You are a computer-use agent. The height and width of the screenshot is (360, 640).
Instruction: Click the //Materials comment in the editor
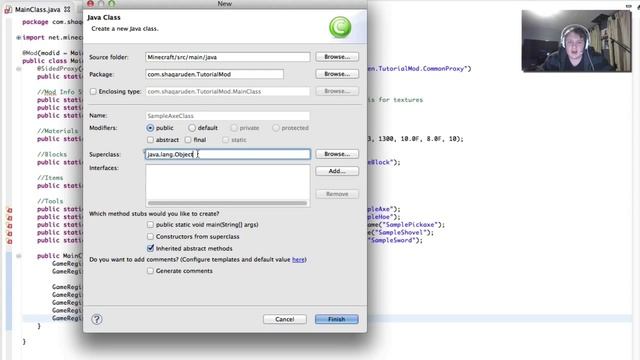58,131
